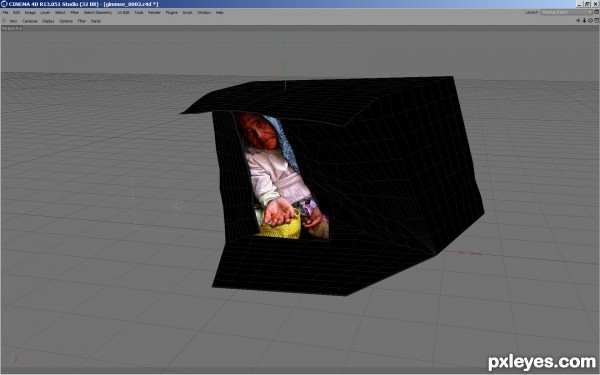The width and height of the screenshot is (600, 375).
Task: Click the grip handle left of View menu
Action: 4,21
